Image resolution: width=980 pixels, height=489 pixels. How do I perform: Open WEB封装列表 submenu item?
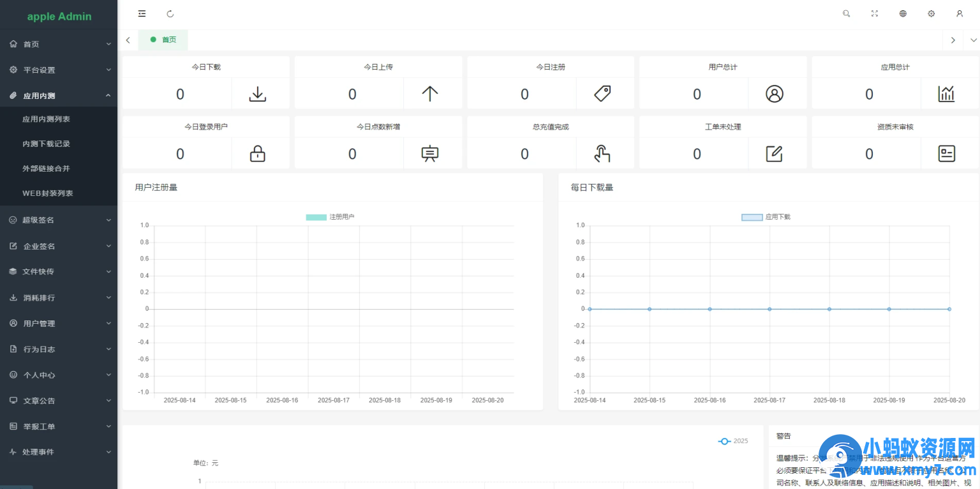[x=48, y=193]
